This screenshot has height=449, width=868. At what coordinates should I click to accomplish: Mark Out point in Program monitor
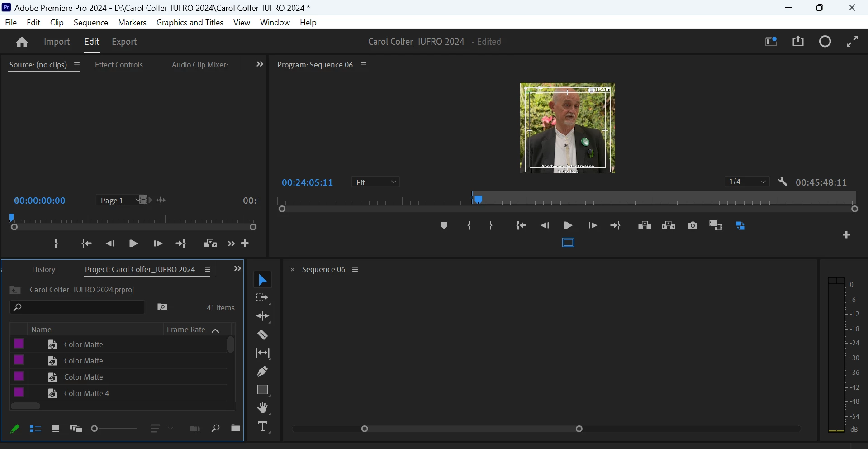point(491,225)
